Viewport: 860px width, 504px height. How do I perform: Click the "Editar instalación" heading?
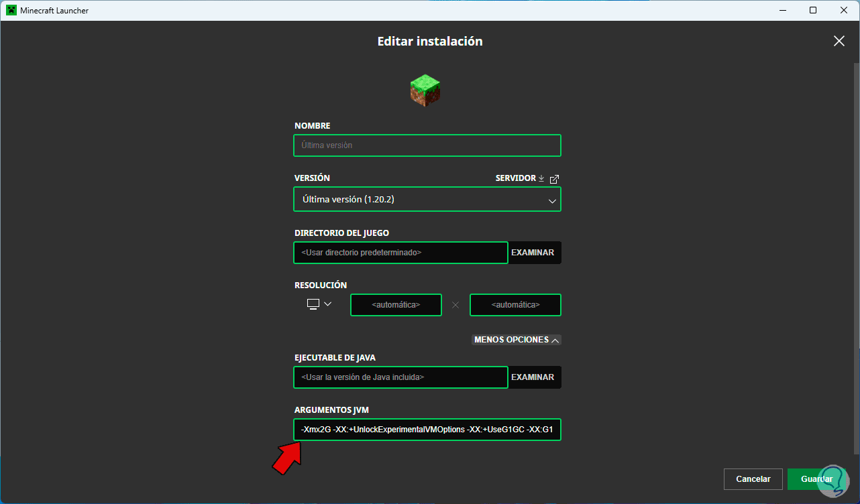(430, 42)
